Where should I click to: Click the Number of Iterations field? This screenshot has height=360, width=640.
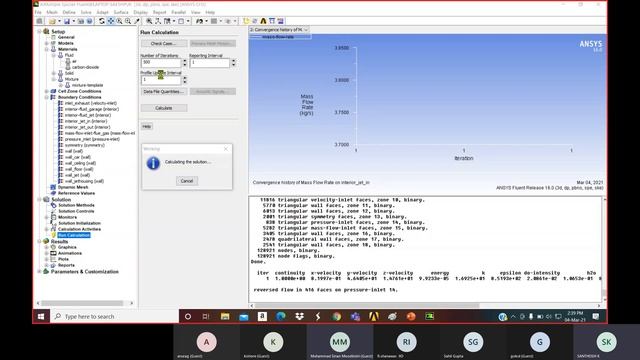click(x=161, y=63)
